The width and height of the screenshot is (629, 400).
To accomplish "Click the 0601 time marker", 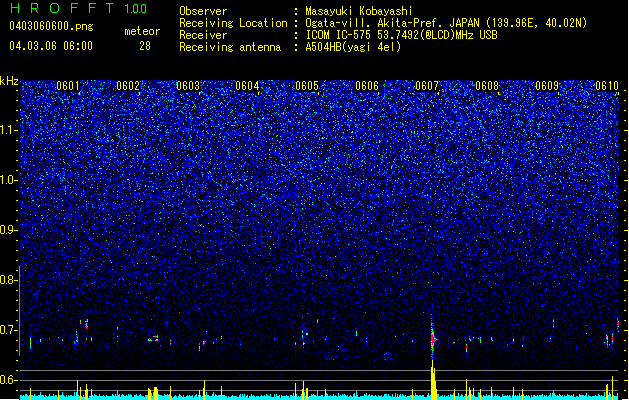I will (68, 86).
